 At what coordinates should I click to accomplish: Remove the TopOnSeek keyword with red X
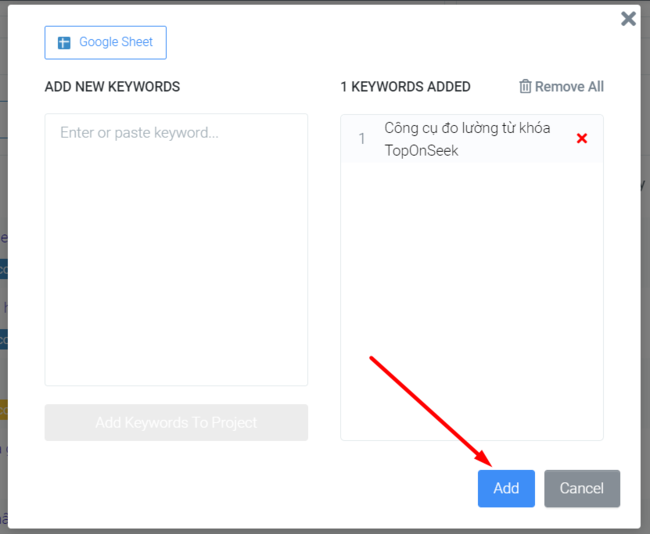(x=582, y=139)
